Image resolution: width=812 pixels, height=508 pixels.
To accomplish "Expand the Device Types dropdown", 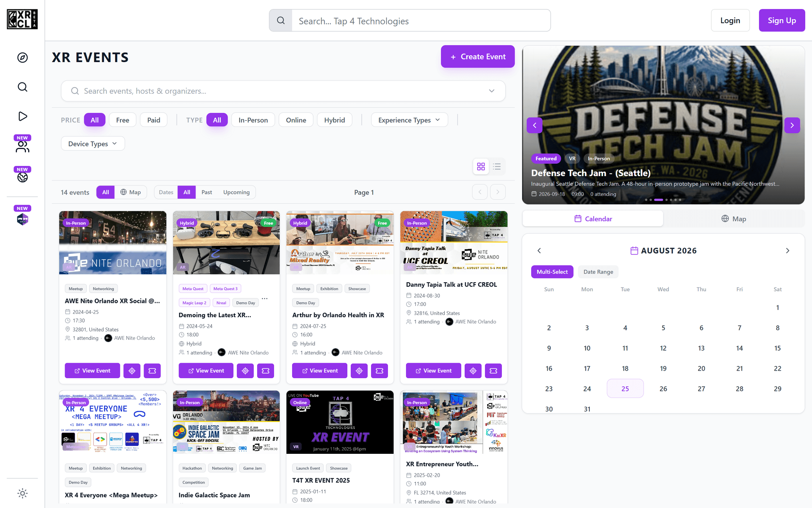I will [93, 144].
